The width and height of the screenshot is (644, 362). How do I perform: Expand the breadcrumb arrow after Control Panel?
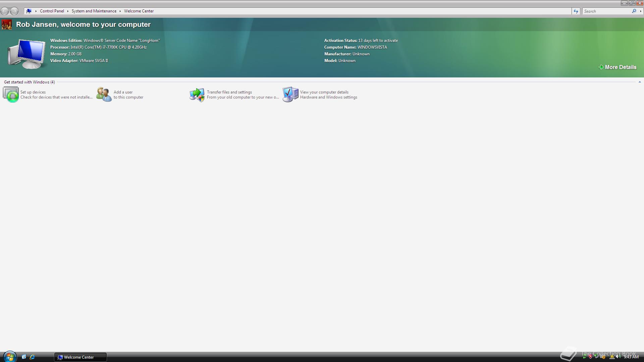point(68,11)
